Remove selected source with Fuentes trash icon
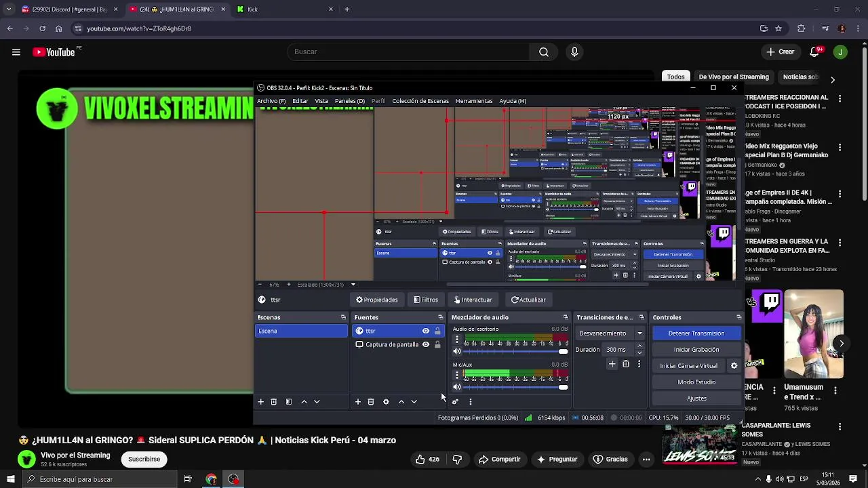Screen dimensions: 868x488 coord(371,402)
